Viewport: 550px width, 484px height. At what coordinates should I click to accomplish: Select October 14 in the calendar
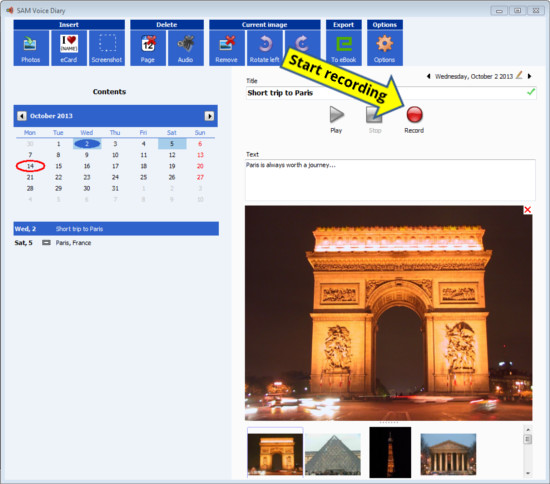[x=31, y=166]
